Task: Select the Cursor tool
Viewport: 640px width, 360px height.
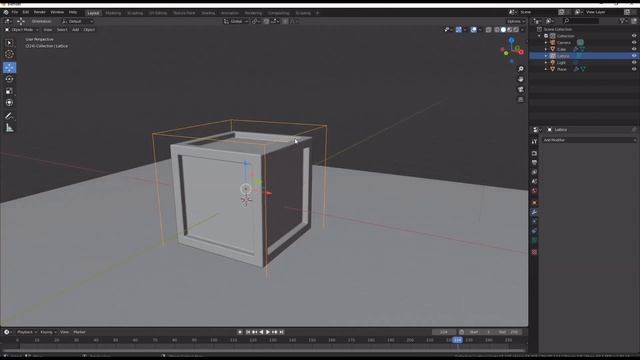Action: click(9, 54)
